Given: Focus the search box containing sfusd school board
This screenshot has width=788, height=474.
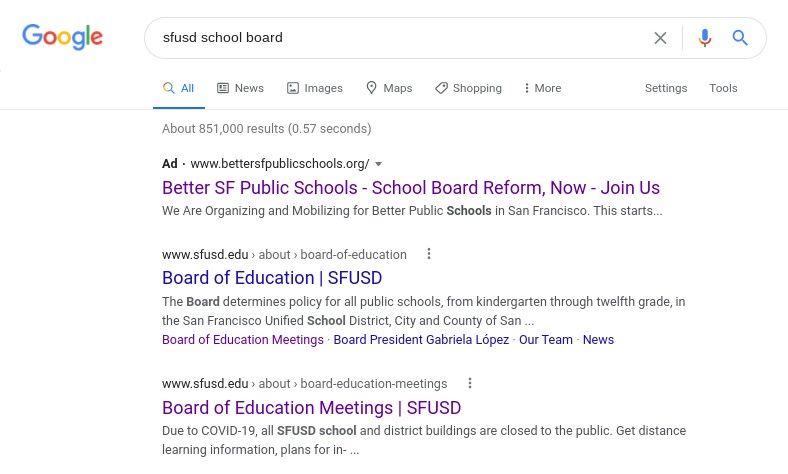Looking at the screenshot, I should (x=400, y=38).
